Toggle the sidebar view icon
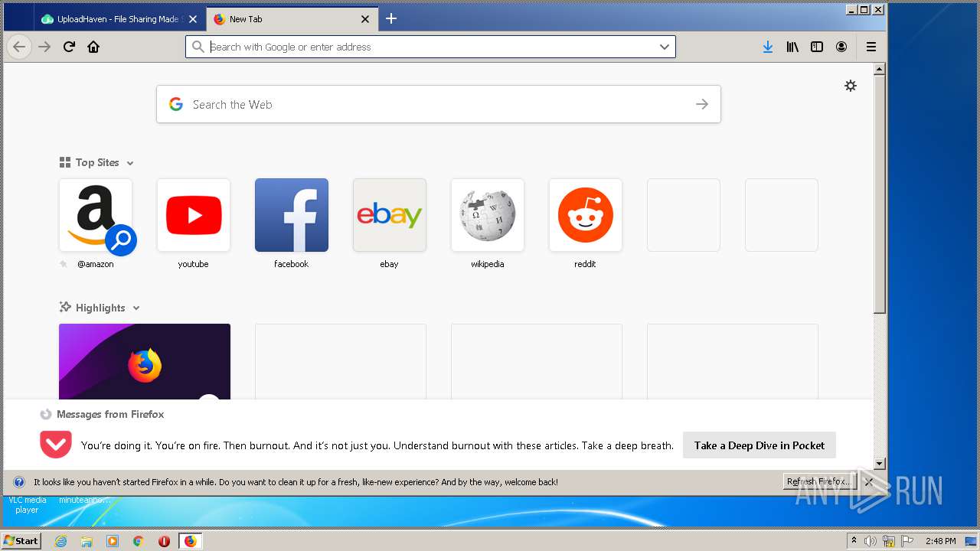Viewport: 980px width, 551px height. coord(817,47)
